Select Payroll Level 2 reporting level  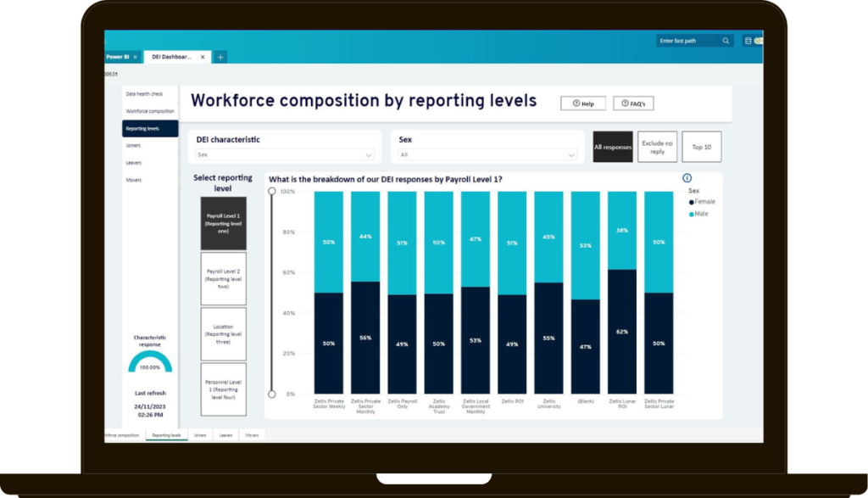coord(223,278)
